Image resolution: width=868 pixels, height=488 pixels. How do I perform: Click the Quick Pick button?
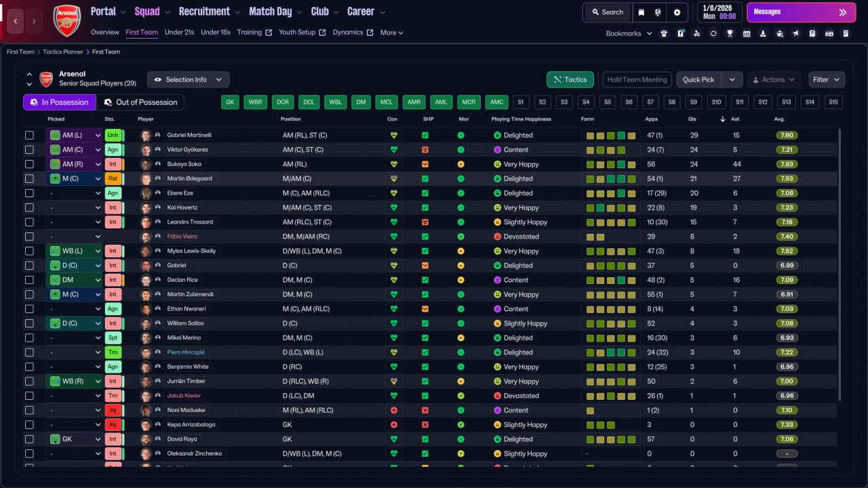(698, 80)
